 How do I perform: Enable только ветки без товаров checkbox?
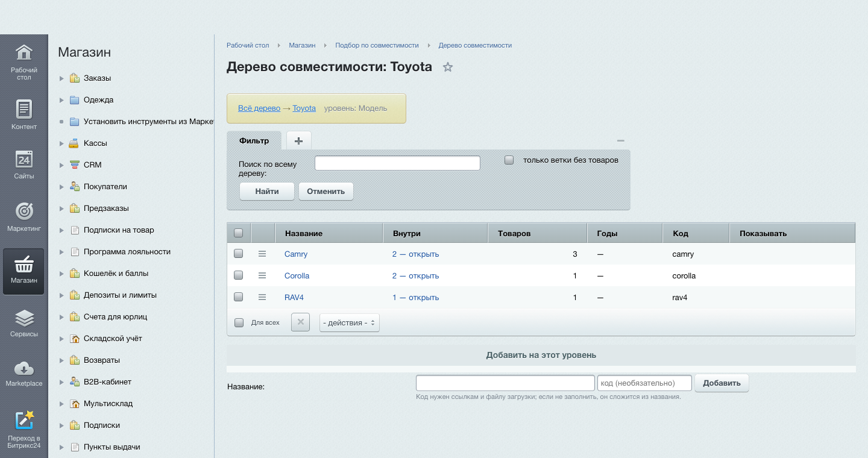pyautogui.click(x=509, y=160)
